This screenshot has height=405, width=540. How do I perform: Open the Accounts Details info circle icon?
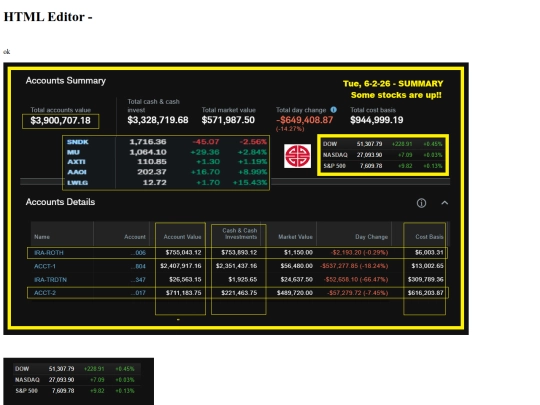point(421,203)
